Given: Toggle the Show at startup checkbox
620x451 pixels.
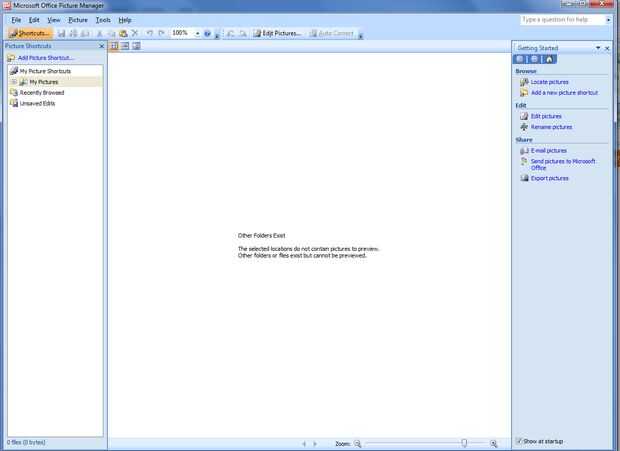Looking at the screenshot, I should (x=518, y=441).
